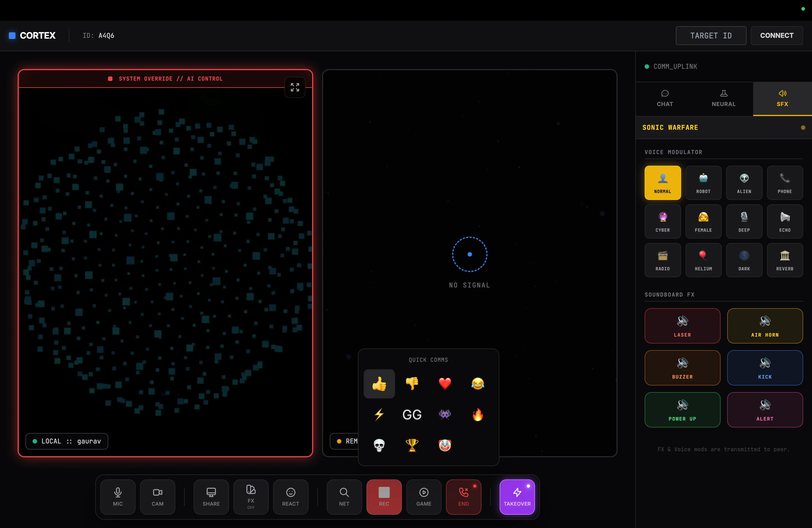Viewport: 812px width, 528px height.
Task: Fire the BUZZER sound effect
Action: pos(682,368)
